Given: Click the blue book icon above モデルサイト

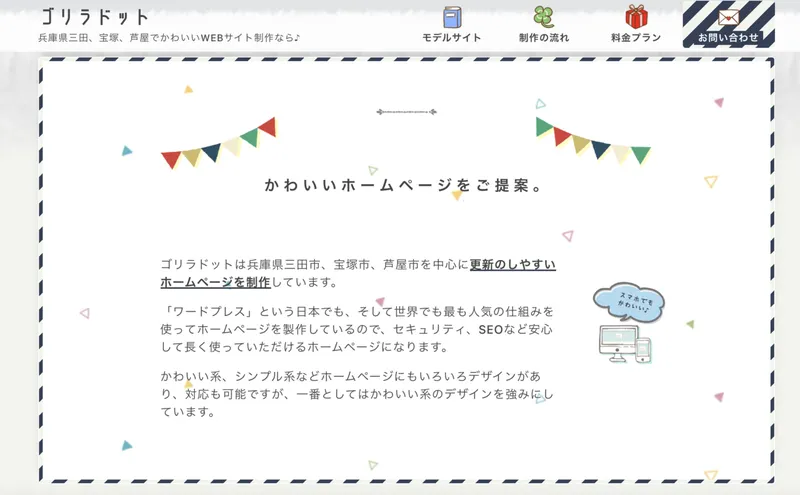Looking at the screenshot, I should [452, 17].
